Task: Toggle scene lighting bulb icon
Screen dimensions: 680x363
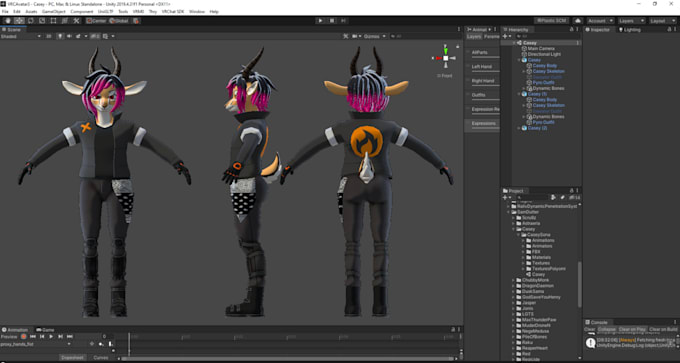Action: 60,36
